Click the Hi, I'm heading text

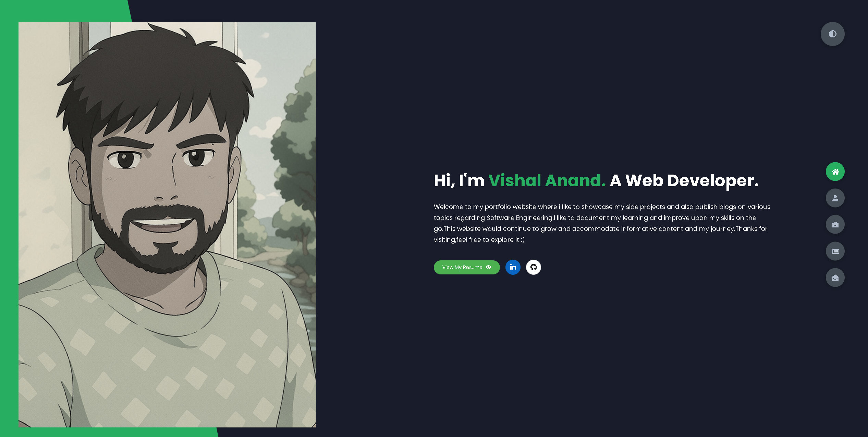(x=459, y=180)
